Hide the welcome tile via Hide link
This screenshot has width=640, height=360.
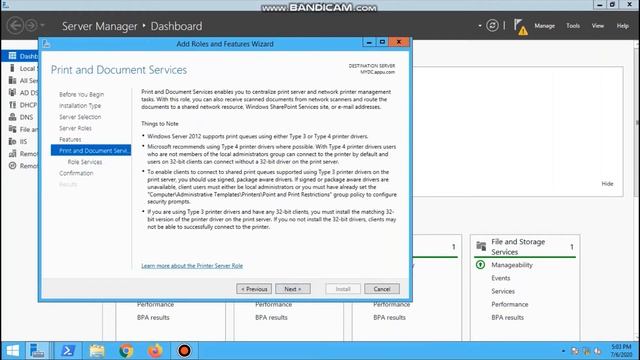[x=607, y=184]
